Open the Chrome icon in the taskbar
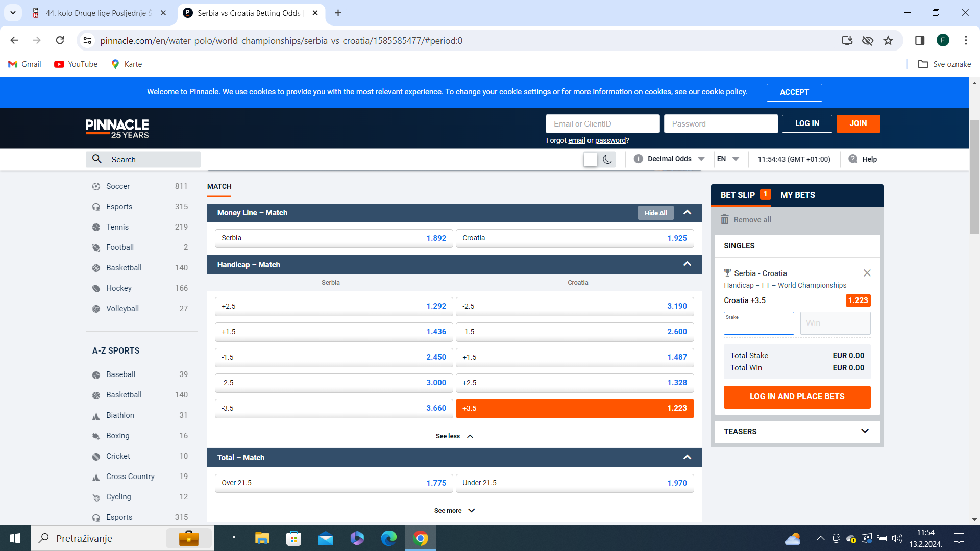The width and height of the screenshot is (980, 551). pyautogui.click(x=421, y=538)
